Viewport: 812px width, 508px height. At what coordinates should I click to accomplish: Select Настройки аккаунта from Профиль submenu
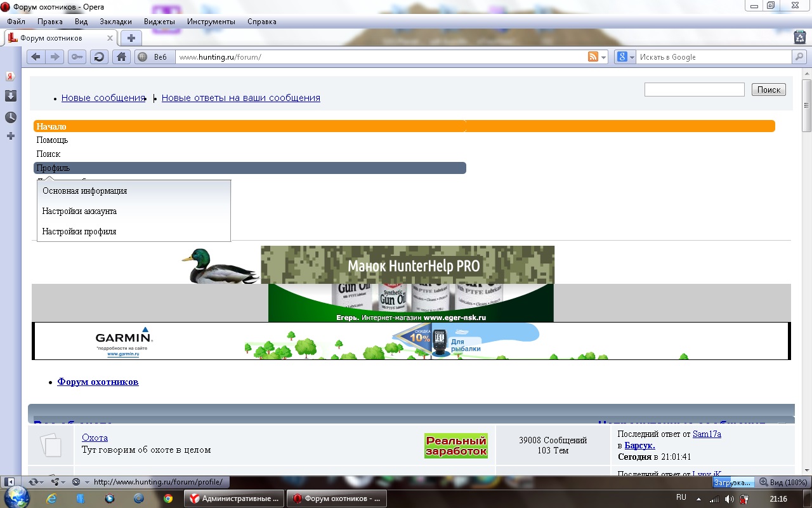[79, 211]
